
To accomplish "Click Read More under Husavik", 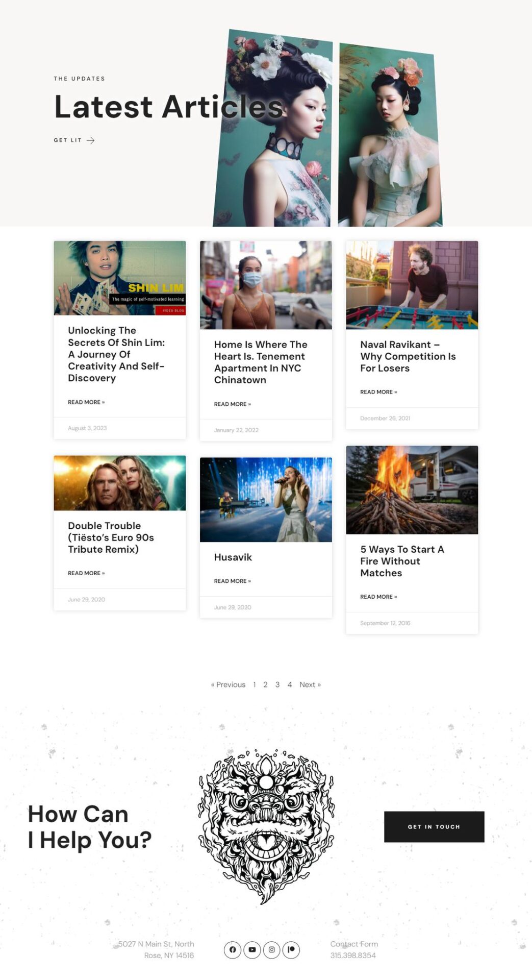I will pyautogui.click(x=232, y=581).
